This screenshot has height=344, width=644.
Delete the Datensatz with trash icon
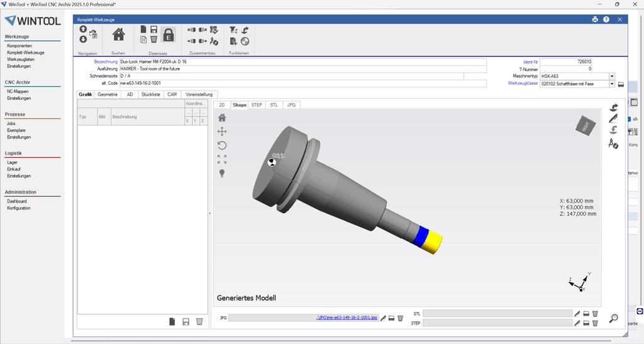153,40
